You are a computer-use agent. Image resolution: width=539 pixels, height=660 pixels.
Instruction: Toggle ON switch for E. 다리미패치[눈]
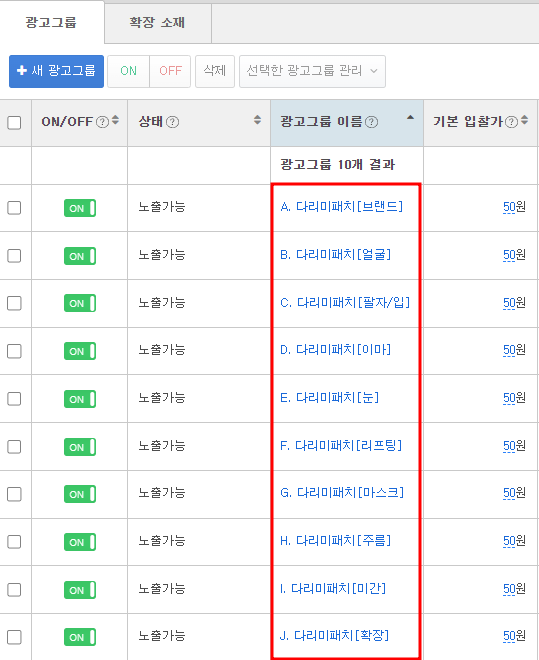pos(80,399)
